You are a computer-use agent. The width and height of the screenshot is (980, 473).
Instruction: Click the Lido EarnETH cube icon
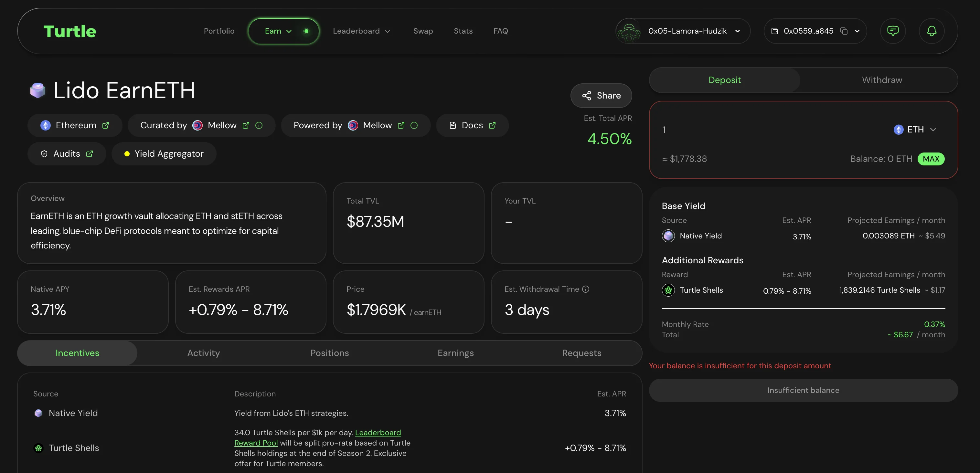point(38,90)
